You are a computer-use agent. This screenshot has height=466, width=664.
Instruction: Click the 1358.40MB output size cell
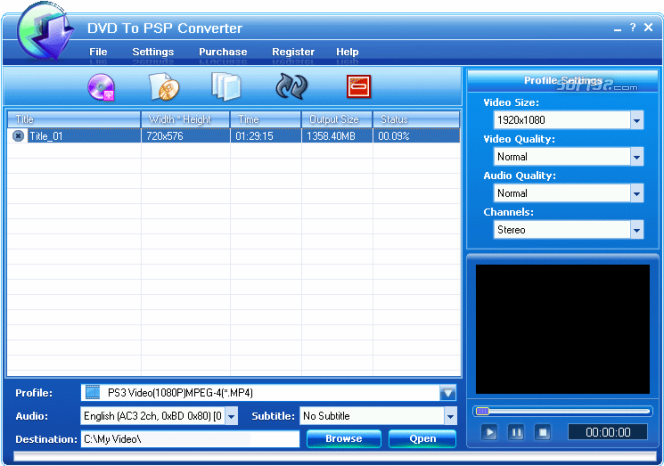pos(337,136)
